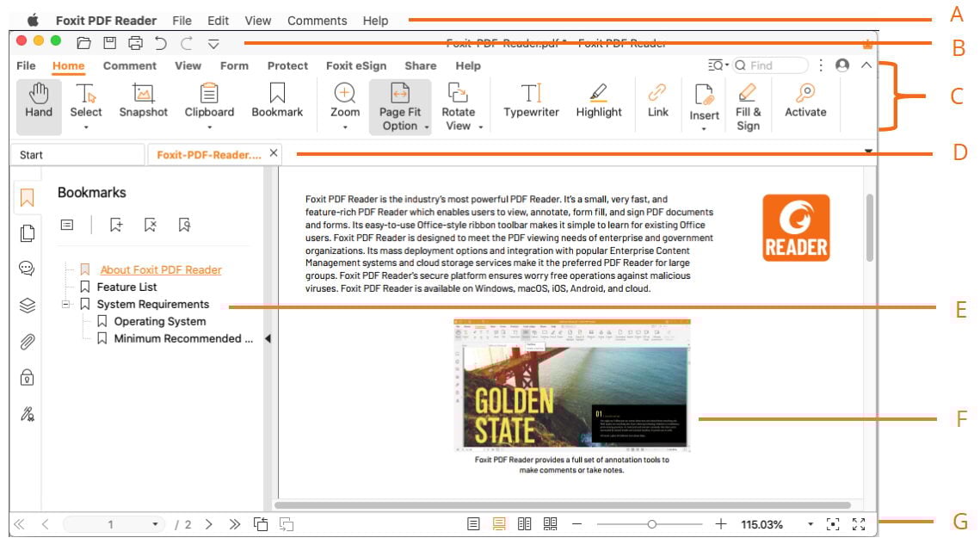
Task: Activate the Highlight tool
Action: [598, 102]
